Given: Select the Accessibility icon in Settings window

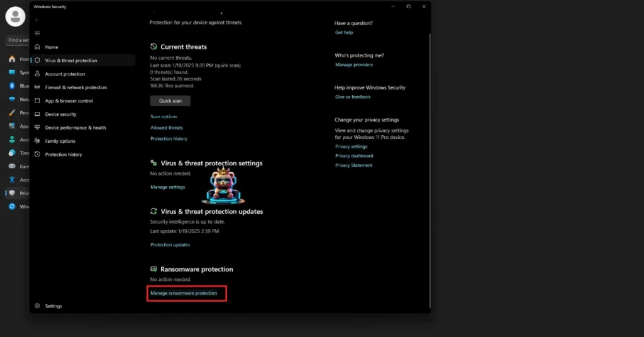Looking at the screenshot, I should tap(12, 180).
